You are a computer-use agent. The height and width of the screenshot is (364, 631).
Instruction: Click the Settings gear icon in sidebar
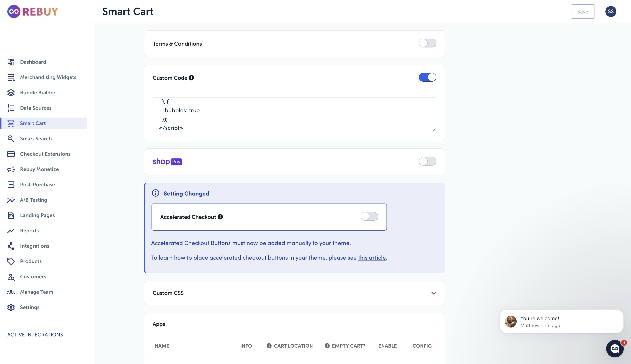tap(11, 307)
